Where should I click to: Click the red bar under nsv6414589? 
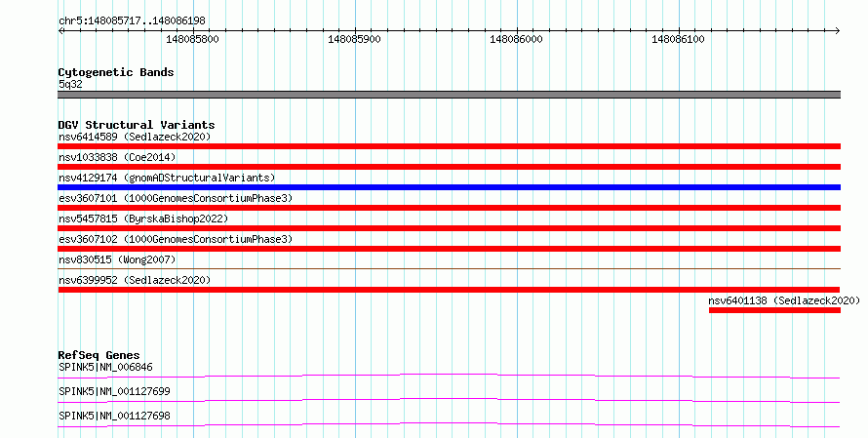pos(449,146)
